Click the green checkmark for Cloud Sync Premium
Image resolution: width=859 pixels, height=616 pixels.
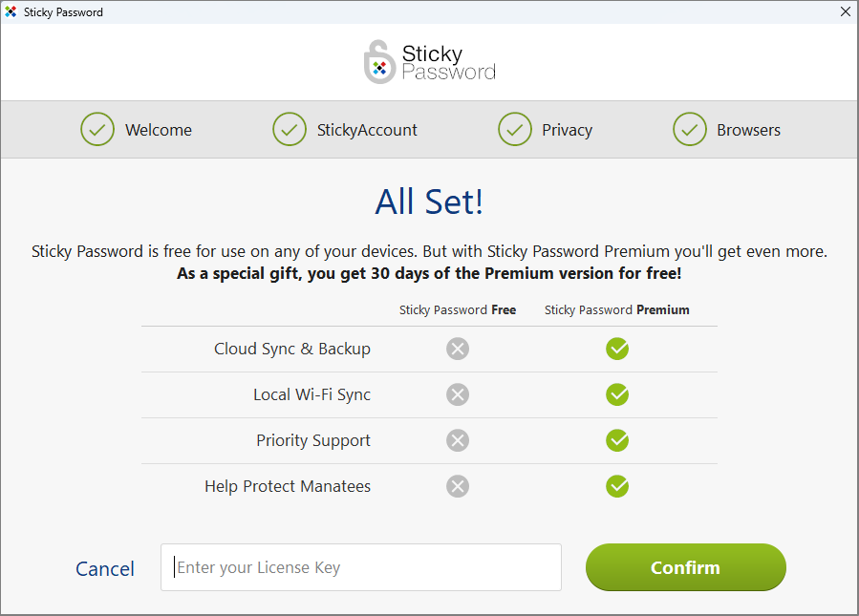[x=616, y=349]
